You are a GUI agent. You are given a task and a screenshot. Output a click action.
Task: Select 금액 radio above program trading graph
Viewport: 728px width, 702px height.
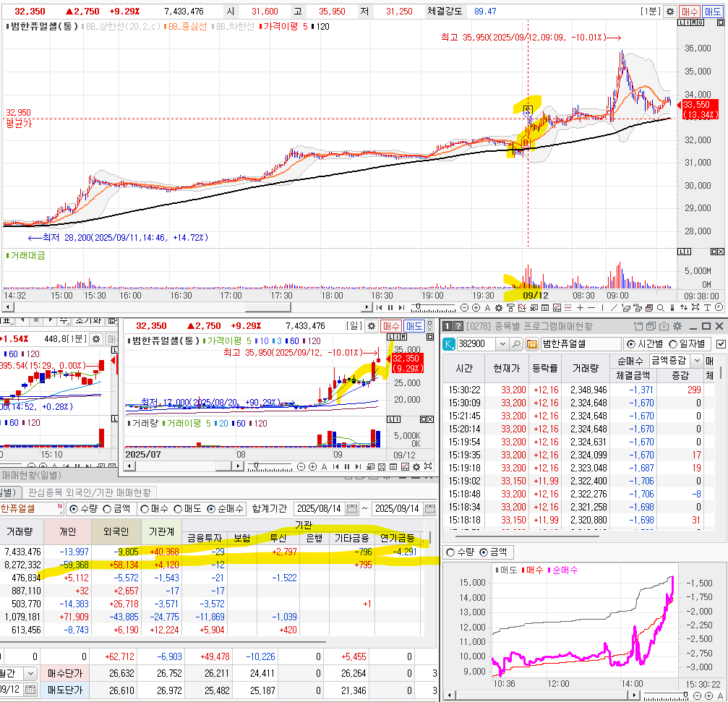[x=484, y=552]
